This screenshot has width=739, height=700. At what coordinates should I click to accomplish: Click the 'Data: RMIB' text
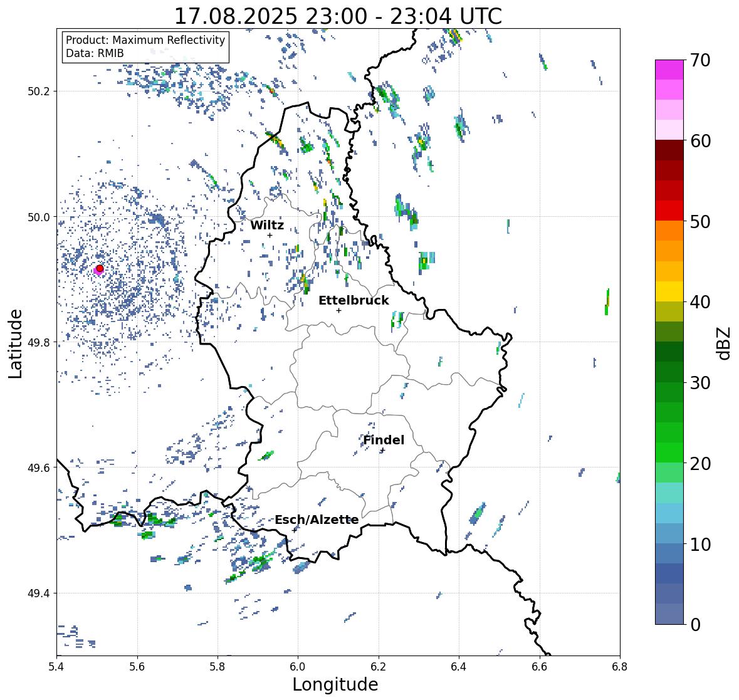click(x=95, y=53)
